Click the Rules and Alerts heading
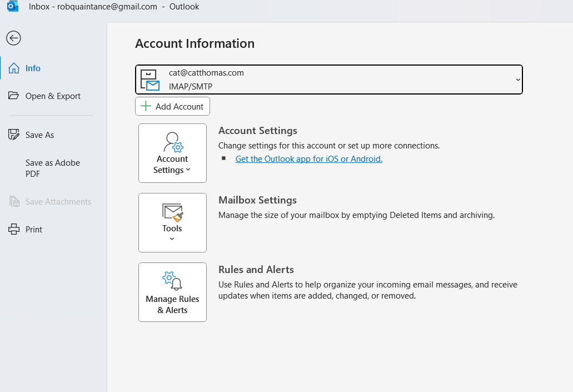This screenshot has height=392, width=573. coord(256,270)
